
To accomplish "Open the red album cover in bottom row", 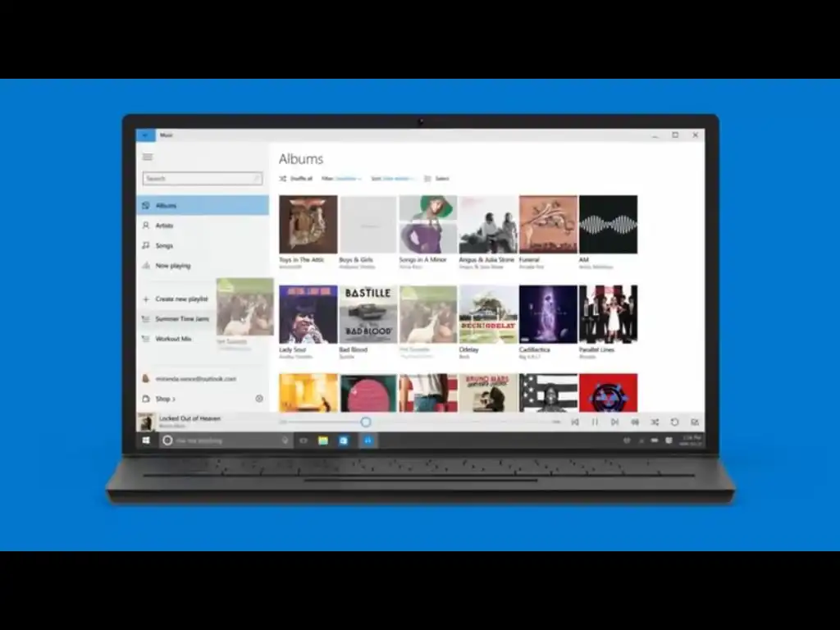I will [x=608, y=393].
